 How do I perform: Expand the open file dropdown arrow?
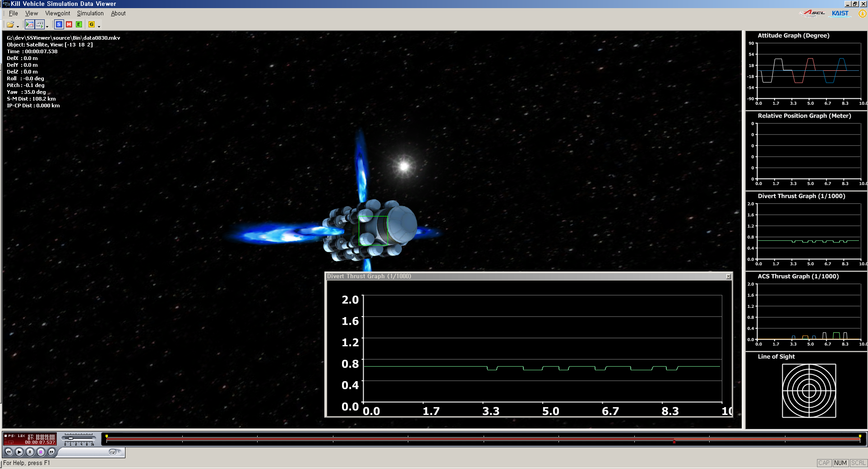coord(18,26)
